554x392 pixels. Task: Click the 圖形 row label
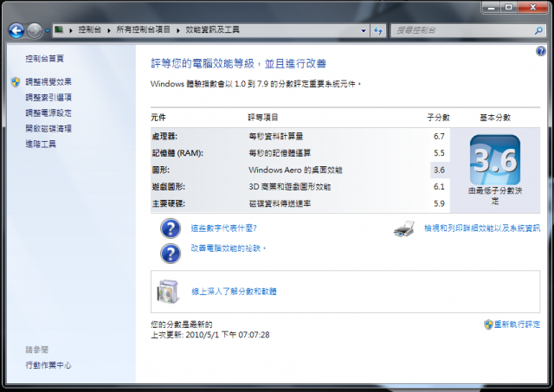(x=161, y=170)
